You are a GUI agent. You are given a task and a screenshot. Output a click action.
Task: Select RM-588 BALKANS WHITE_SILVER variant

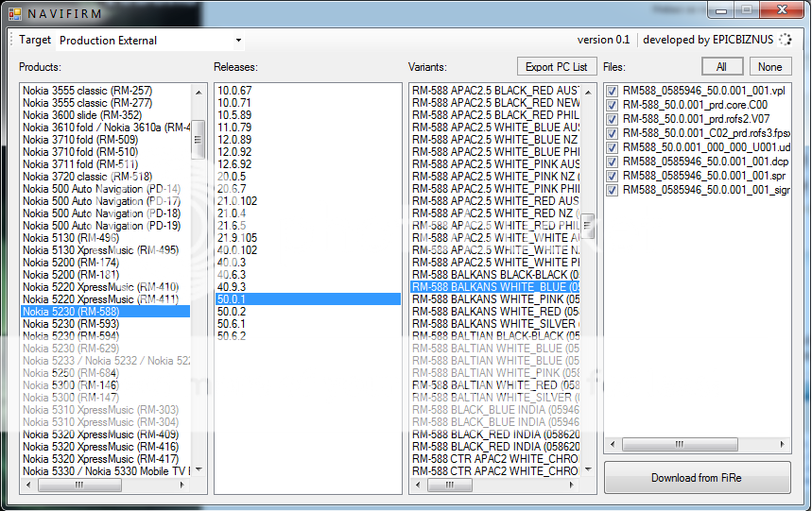pos(495,324)
